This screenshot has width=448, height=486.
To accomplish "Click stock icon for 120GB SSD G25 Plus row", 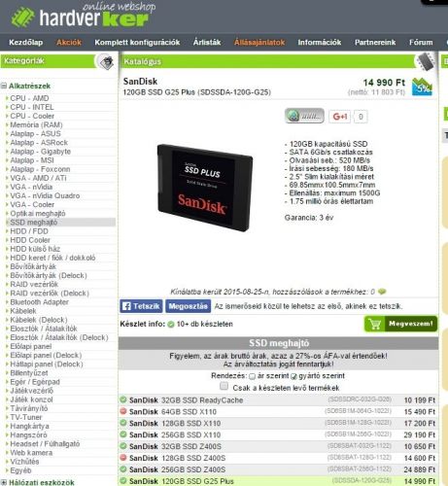I will (x=123, y=480).
